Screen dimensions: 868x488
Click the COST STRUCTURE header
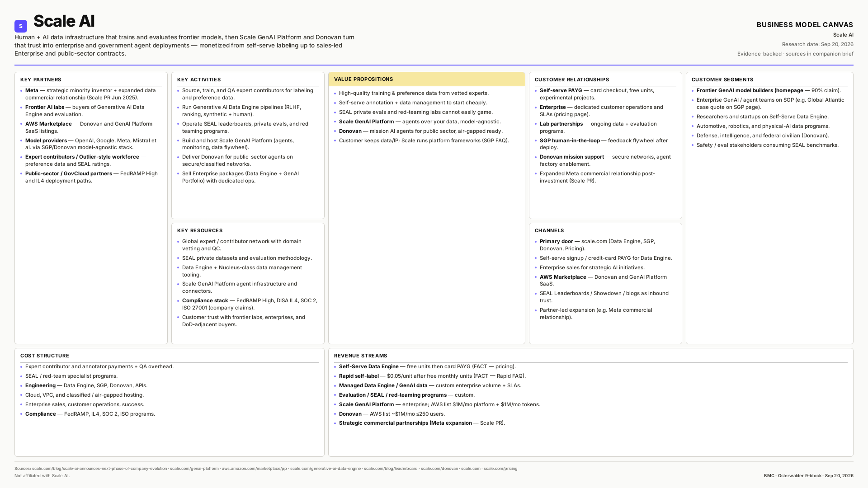(x=45, y=356)
